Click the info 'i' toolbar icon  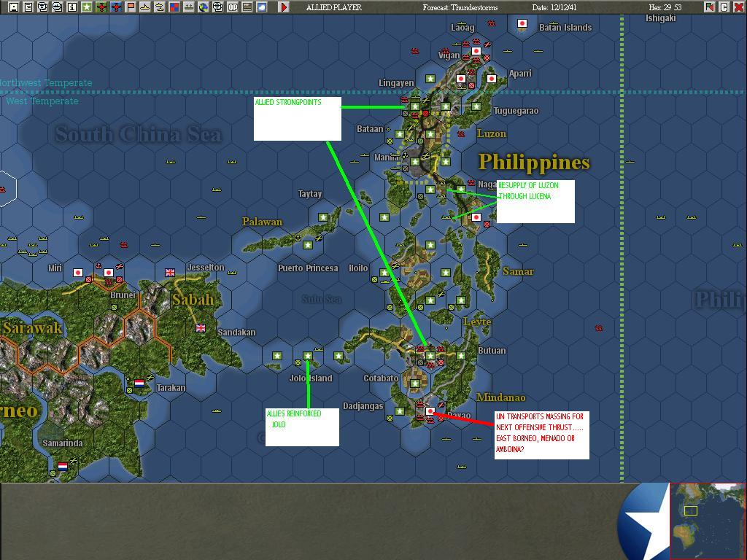72,7
